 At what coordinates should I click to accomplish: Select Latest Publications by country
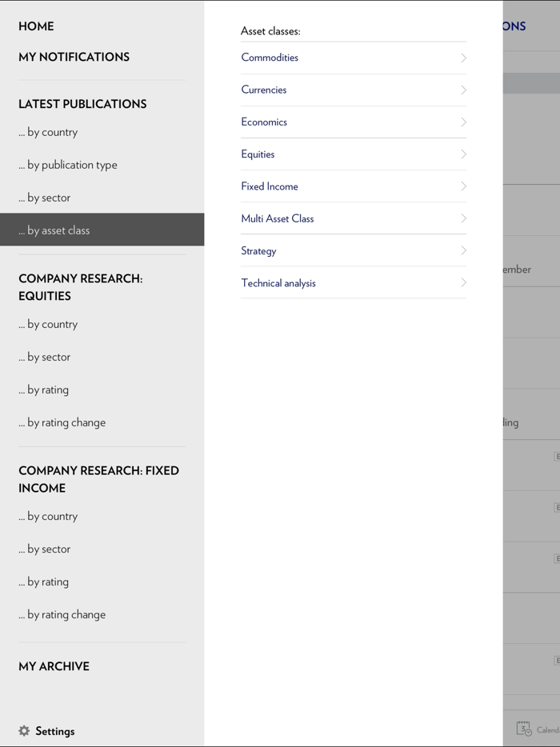click(x=48, y=133)
